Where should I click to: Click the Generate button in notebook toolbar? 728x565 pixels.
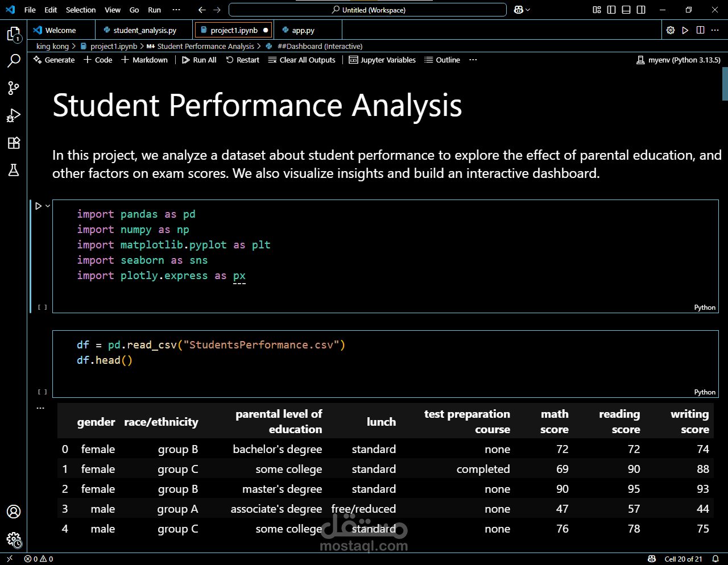pyautogui.click(x=54, y=60)
